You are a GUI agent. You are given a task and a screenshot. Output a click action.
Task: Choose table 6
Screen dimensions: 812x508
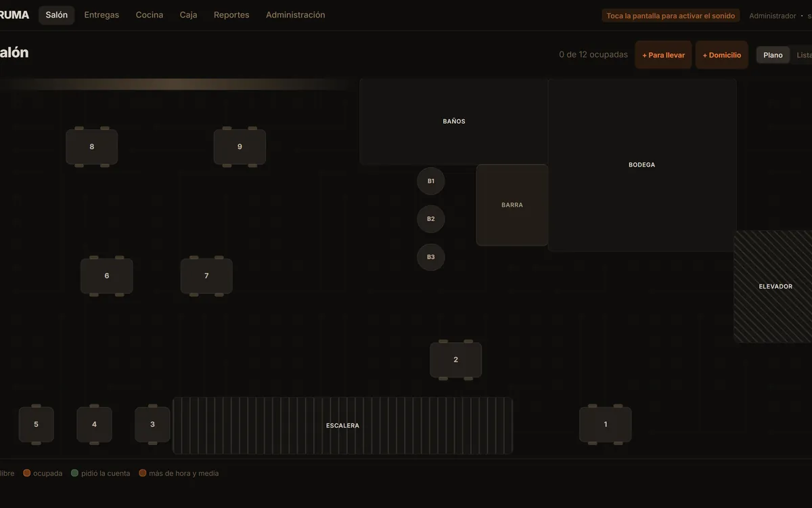pos(107,276)
